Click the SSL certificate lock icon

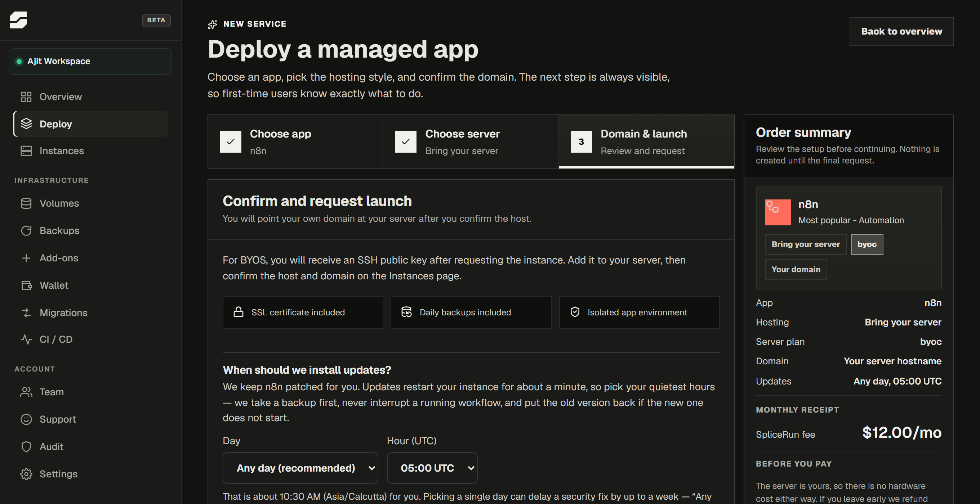pyautogui.click(x=239, y=312)
